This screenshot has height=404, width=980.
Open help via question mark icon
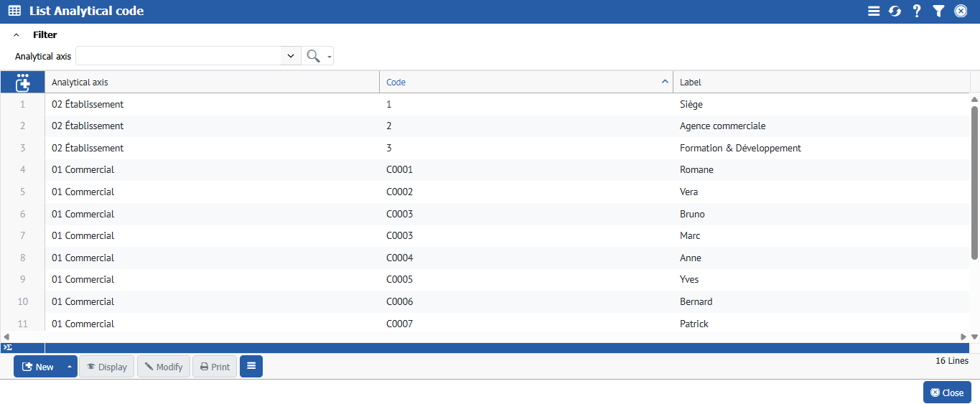(917, 11)
